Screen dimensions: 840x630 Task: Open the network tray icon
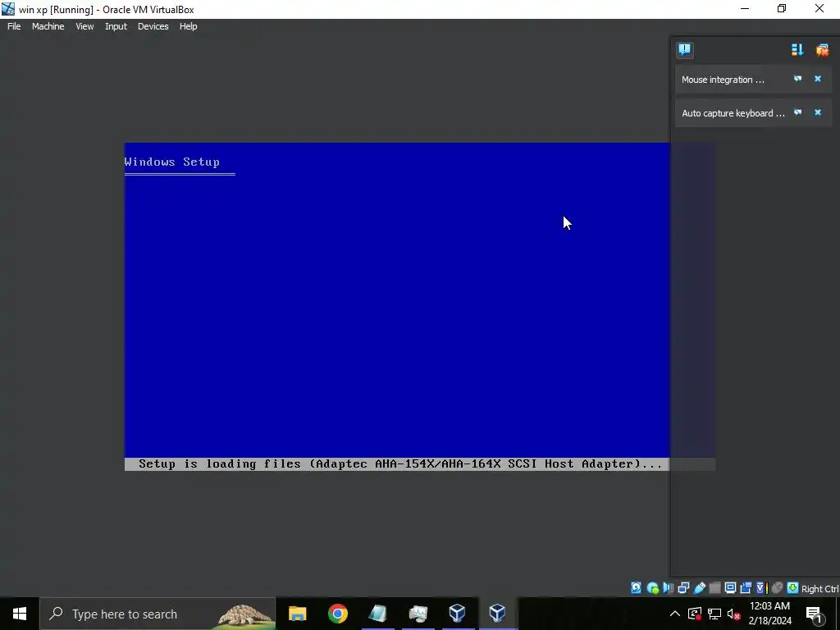point(714,614)
